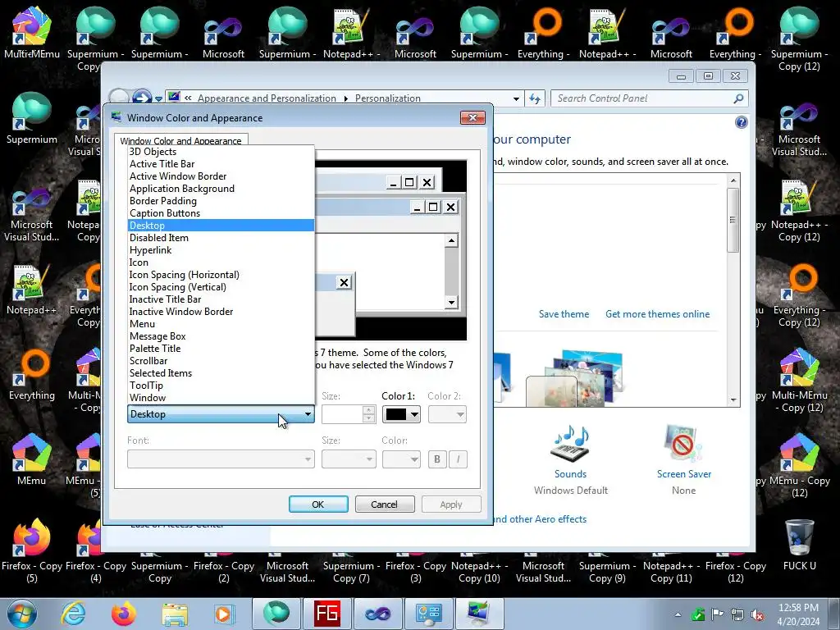Select Everything - Copy (12) desktop icon
This screenshot has height=630, width=840.
pos(799,295)
